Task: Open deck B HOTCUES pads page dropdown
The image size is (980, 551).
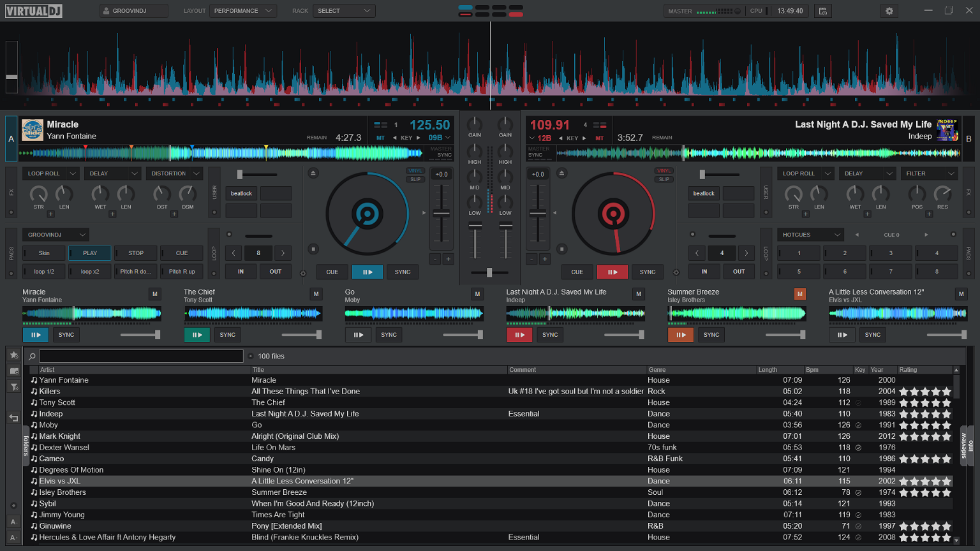Action: tap(810, 235)
